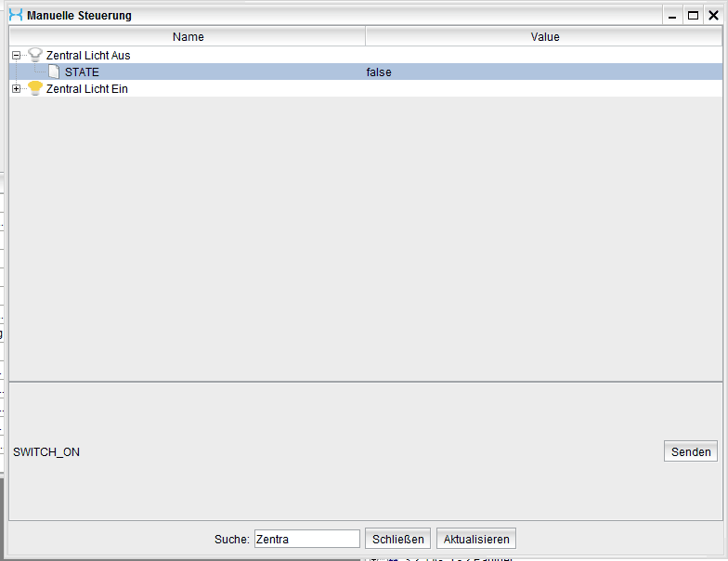Select the Zentral Licht Aus tree entry
This screenshot has width=728, height=561.
coord(88,56)
